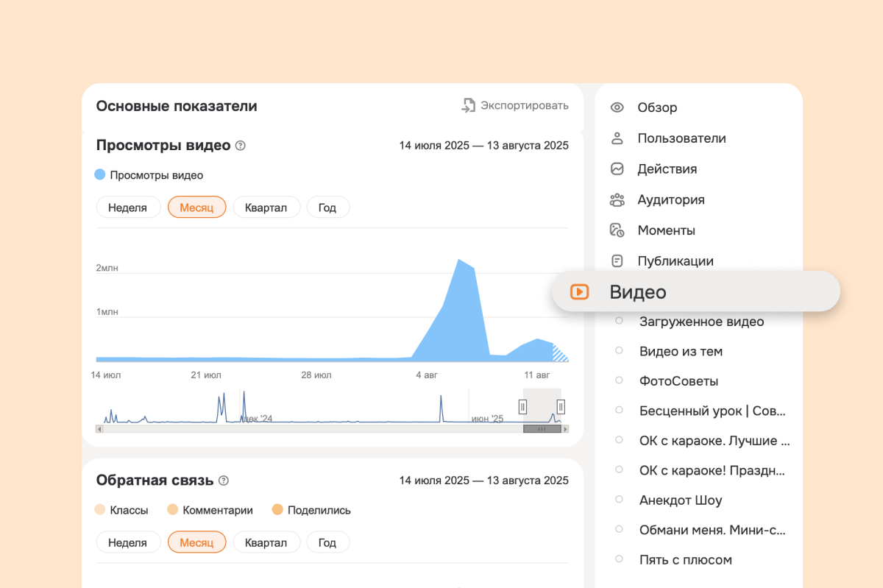This screenshot has height=588, width=883.
Task: Grab the left range handle of the navigator
Action: (x=522, y=406)
